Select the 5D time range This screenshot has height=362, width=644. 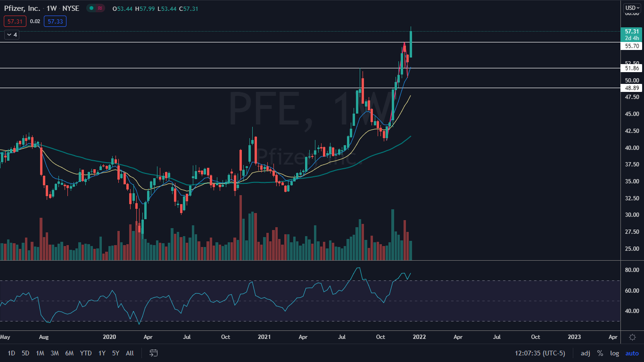click(x=25, y=353)
